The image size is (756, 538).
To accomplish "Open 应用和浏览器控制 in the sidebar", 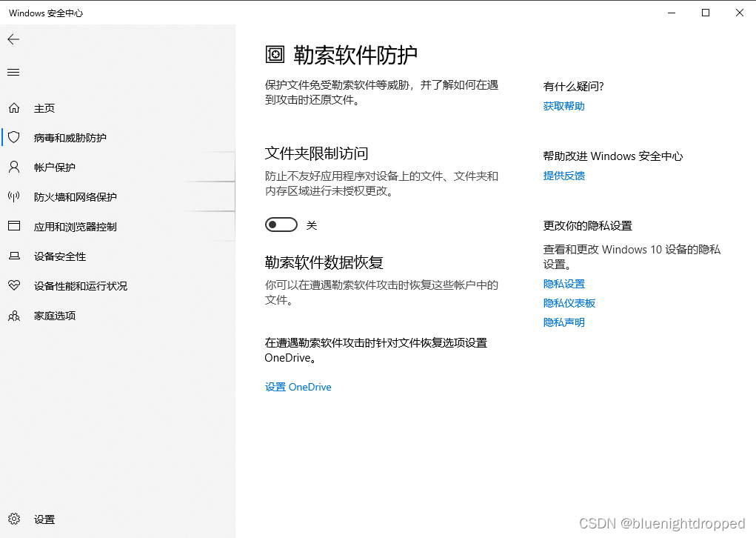I will (x=118, y=226).
